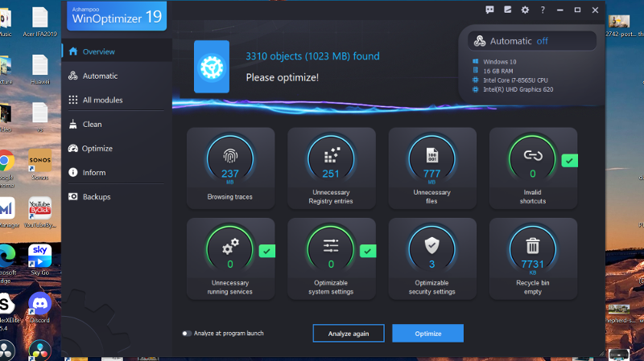The width and height of the screenshot is (644, 361).
Task: Click the Optimizable security settings shield icon
Action: pyautogui.click(x=431, y=245)
